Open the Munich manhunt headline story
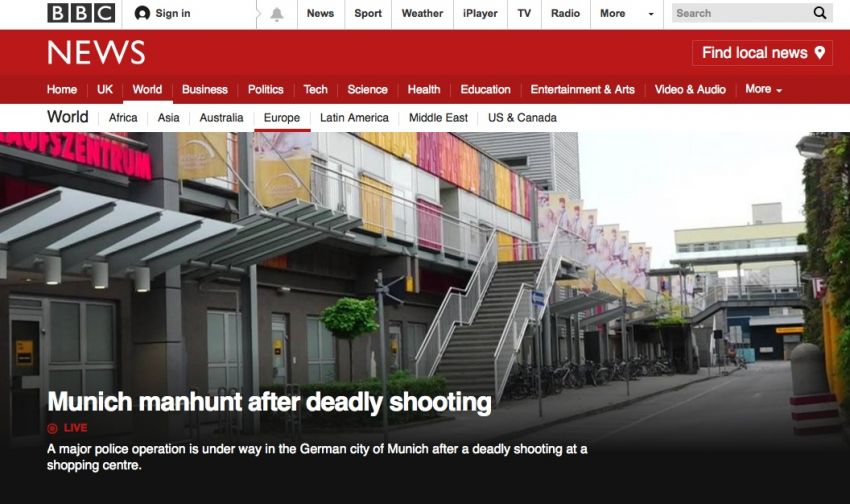This screenshot has height=504, width=850. 269,402
